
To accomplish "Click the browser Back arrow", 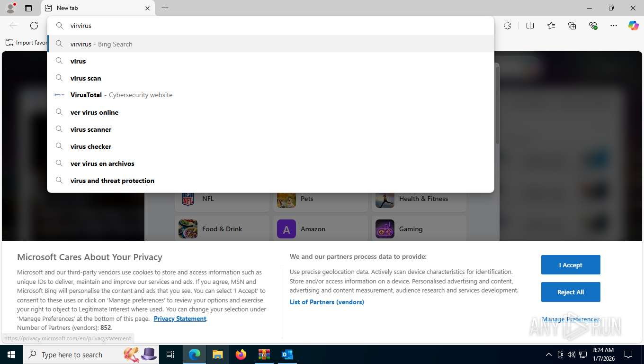I will point(13,26).
